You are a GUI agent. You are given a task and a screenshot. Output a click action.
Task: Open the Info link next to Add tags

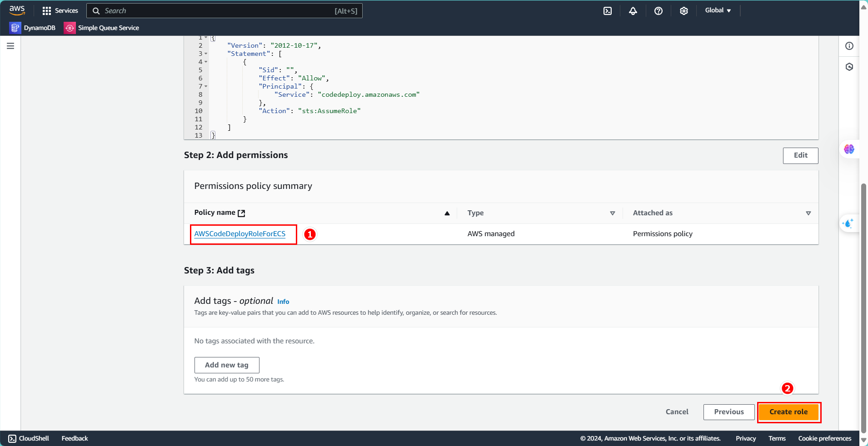[283, 302]
